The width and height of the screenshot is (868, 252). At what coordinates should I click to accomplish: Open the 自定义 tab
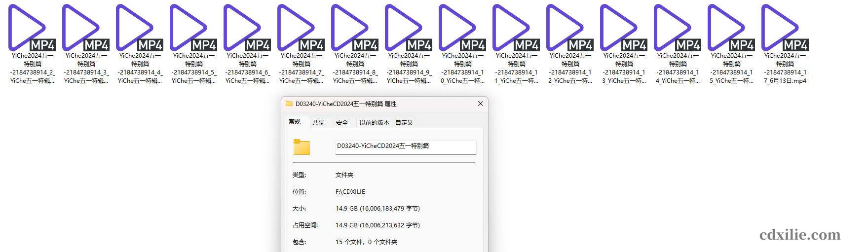[404, 123]
